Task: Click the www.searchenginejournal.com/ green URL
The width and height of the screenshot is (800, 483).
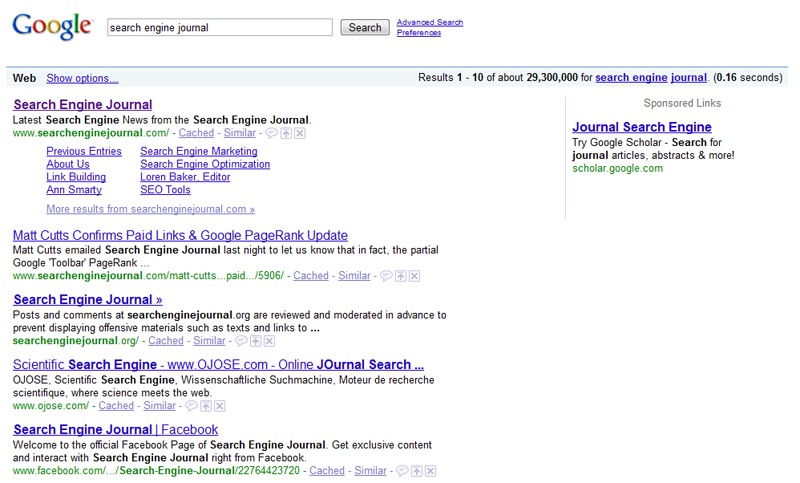Action: point(91,133)
